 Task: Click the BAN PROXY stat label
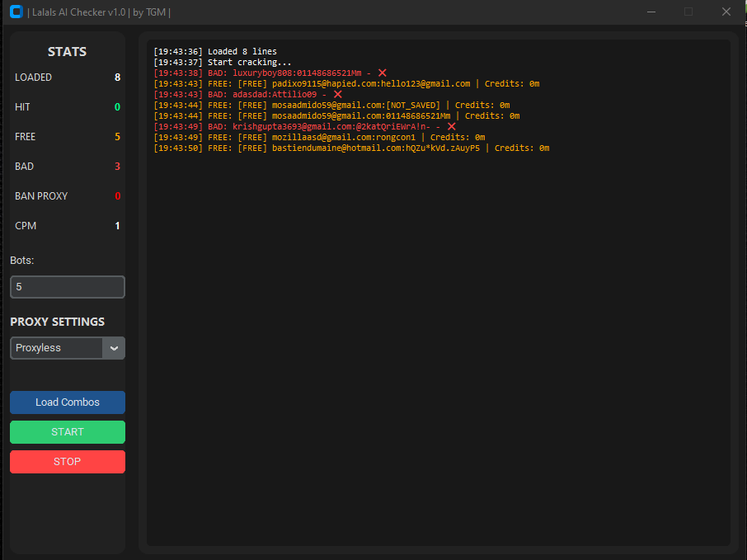click(x=41, y=196)
